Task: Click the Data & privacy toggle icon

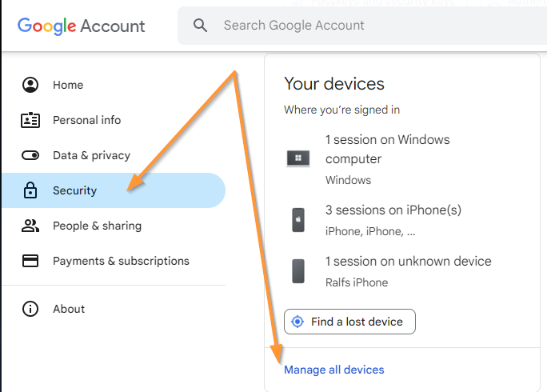Action: coord(30,155)
